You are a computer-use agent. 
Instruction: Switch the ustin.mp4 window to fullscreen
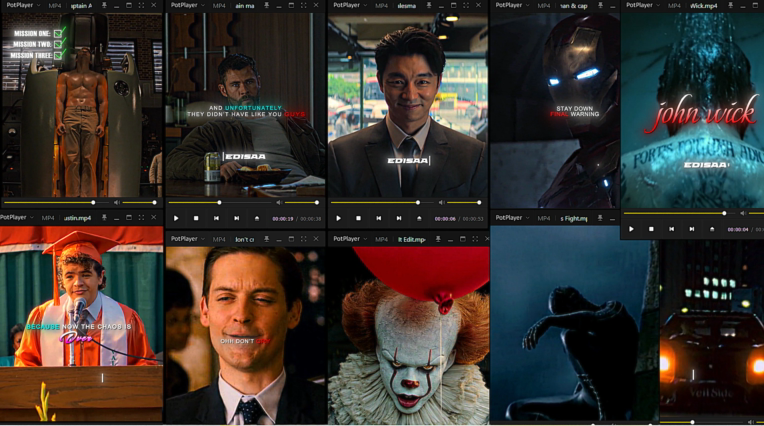(x=141, y=217)
